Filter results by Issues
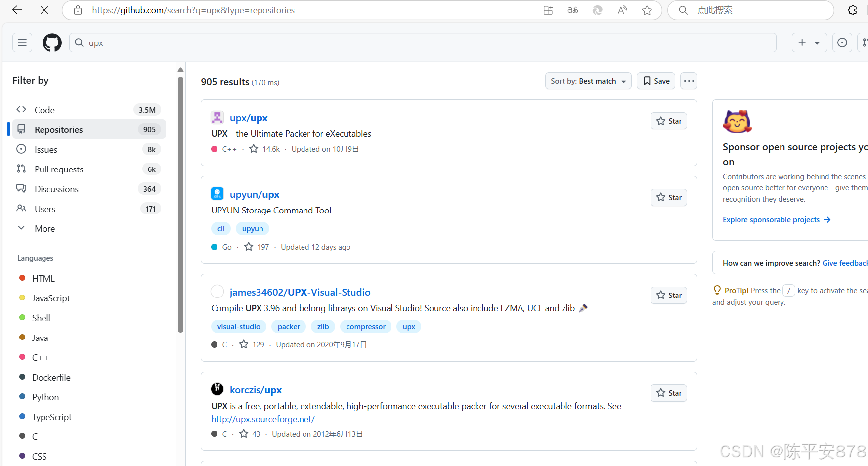Viewport: 868px width, 466px height. coord(89,149)
